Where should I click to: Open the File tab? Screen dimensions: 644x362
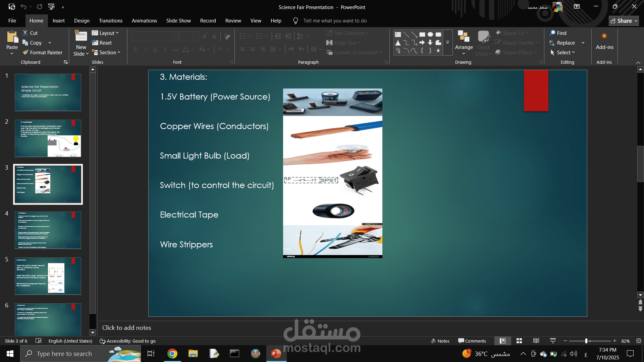coord(12,21)
